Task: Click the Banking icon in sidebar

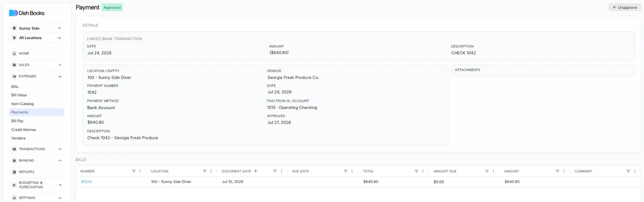Action: click(x=14, y=161)
